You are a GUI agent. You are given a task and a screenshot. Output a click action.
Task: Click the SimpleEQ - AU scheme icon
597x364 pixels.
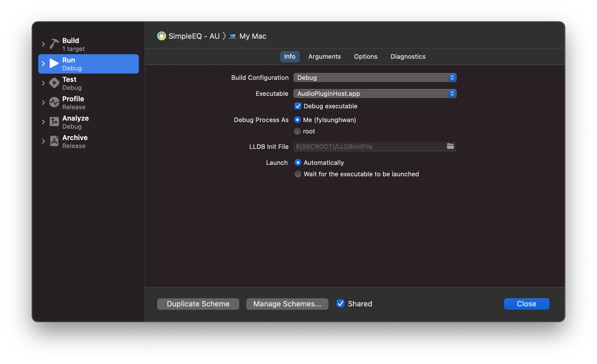161,36
